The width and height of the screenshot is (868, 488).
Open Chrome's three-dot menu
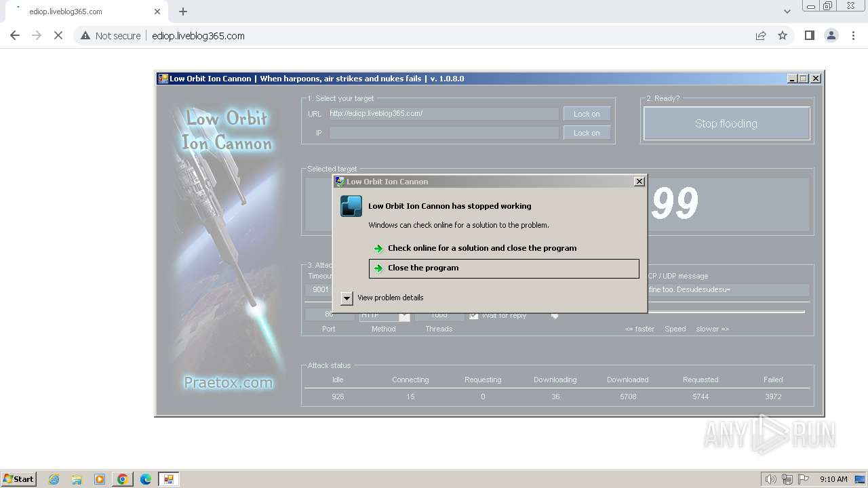[853, 35]
